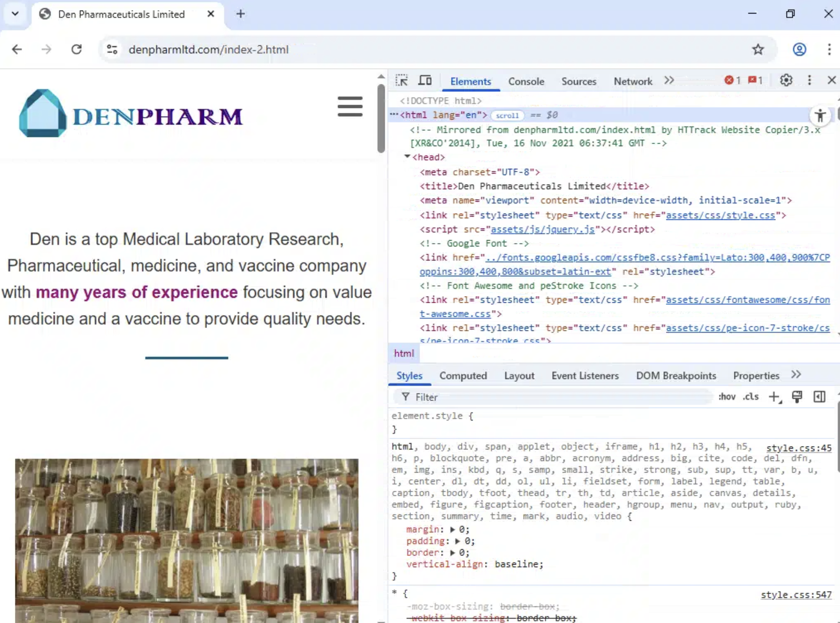840x623 pixels.
Task: Click the Denpharm logo
Action: [x=131, y=113]
